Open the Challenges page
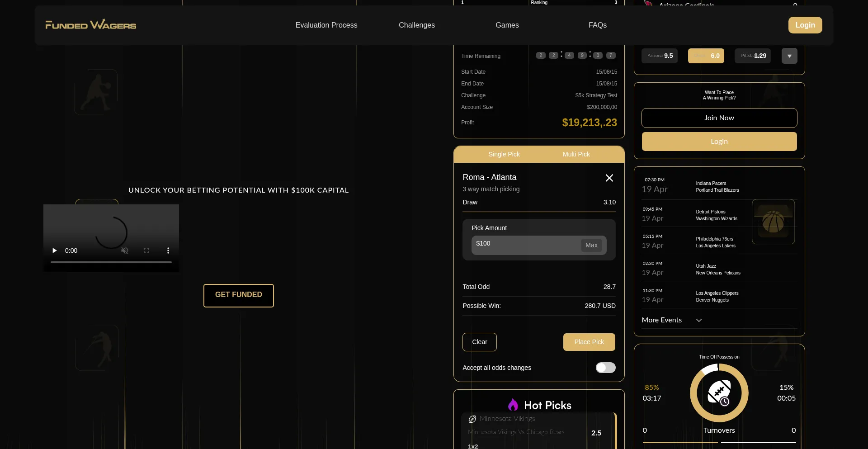Image resolution: width=868 pixels, height=449 pixels. point(417,25)
